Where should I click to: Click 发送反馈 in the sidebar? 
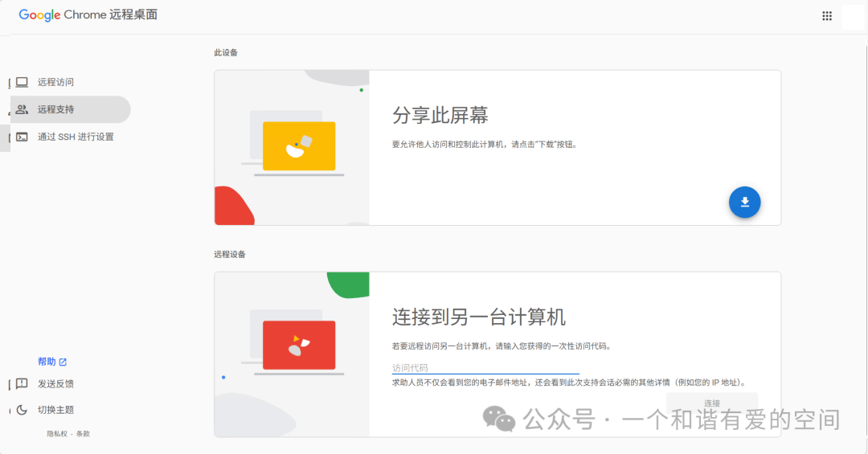[x=55, y=383]
